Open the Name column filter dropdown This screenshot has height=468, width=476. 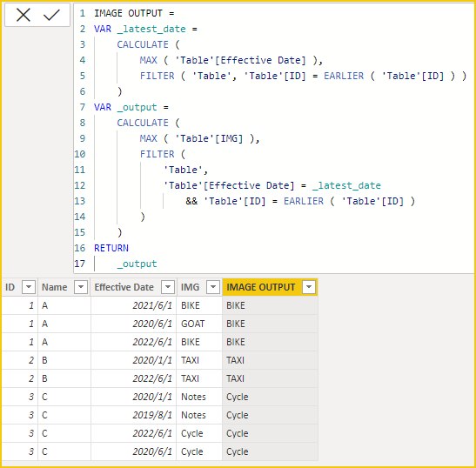[x=81, y=287]
